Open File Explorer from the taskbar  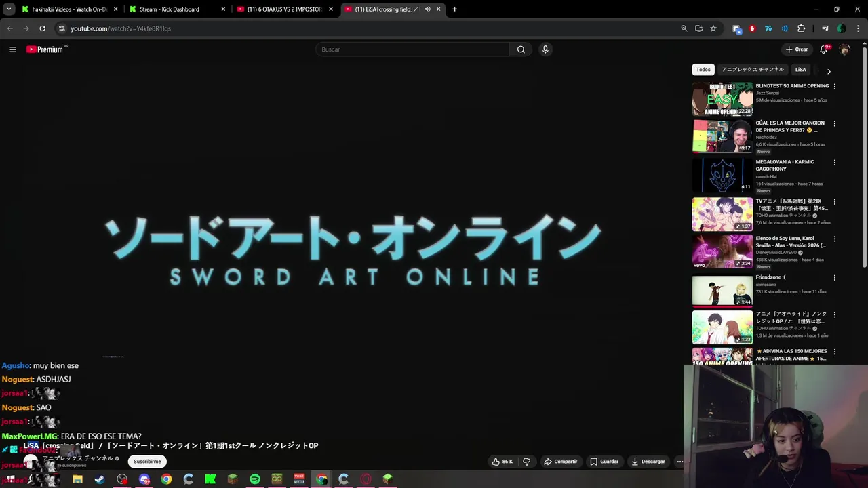pos(77,479)
